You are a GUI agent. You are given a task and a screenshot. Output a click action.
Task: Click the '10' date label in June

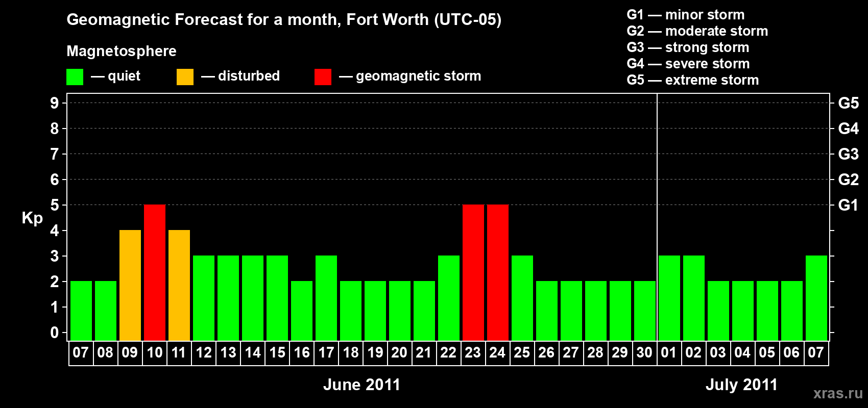point(154,353)
